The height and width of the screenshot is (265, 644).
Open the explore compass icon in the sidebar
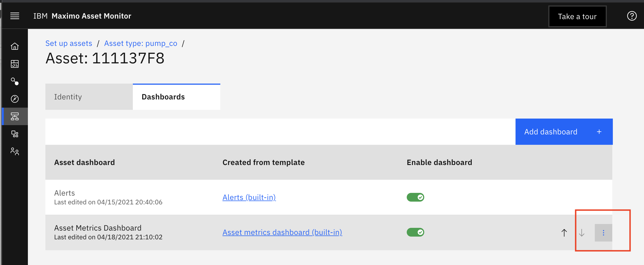pyautogui.click(x=15, y=99)
